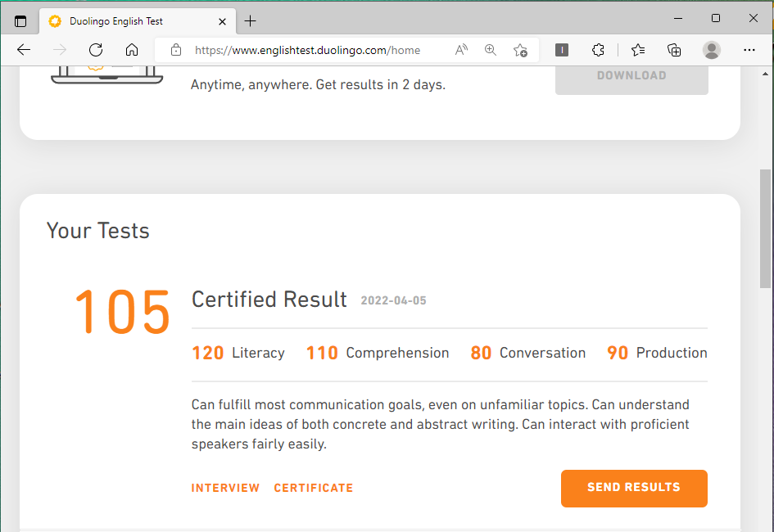Click the 90 Production score
The image size is (774, 532).
tap(657, 353)
